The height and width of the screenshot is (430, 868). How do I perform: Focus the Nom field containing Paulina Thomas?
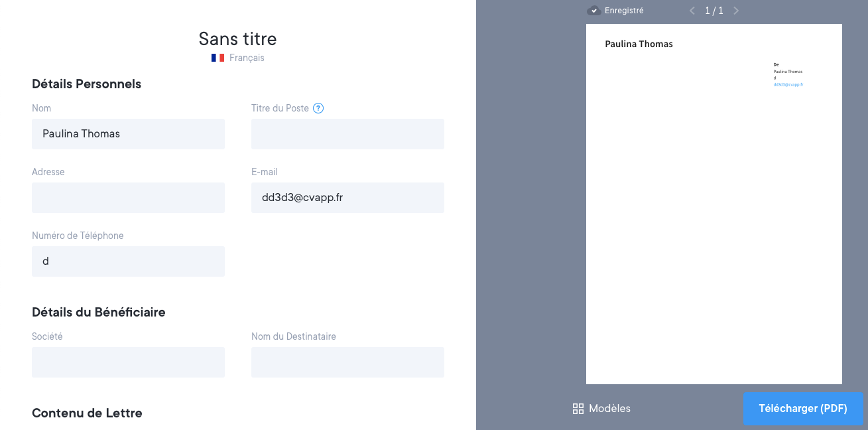(128, 134)
